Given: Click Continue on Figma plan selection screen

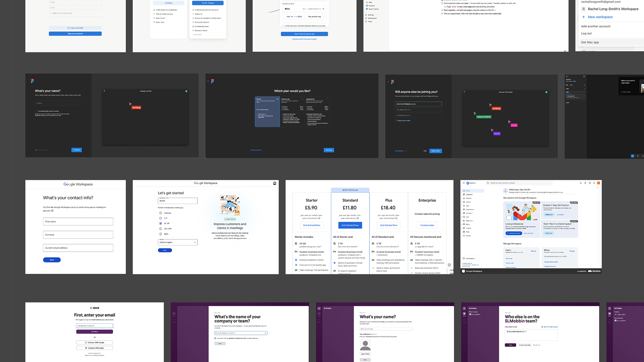Looking at the screenshot, I should (x=329, y=150).
